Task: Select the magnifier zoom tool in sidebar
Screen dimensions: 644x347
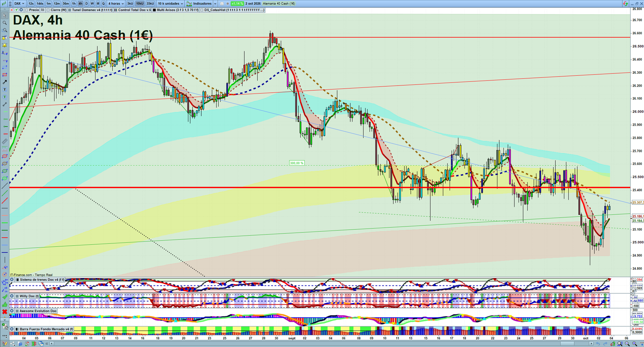Action: (4, 23)
